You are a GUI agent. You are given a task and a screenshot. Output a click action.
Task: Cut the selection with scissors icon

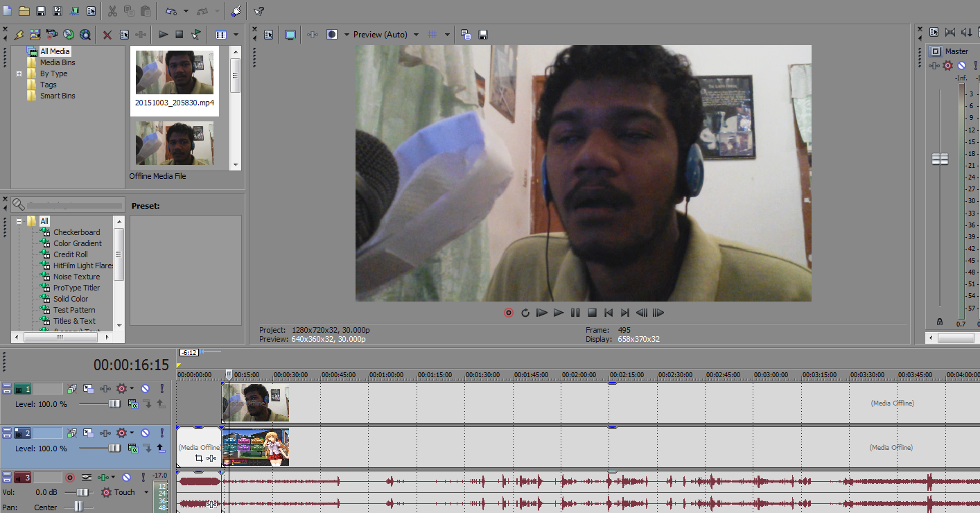[112, 11]
